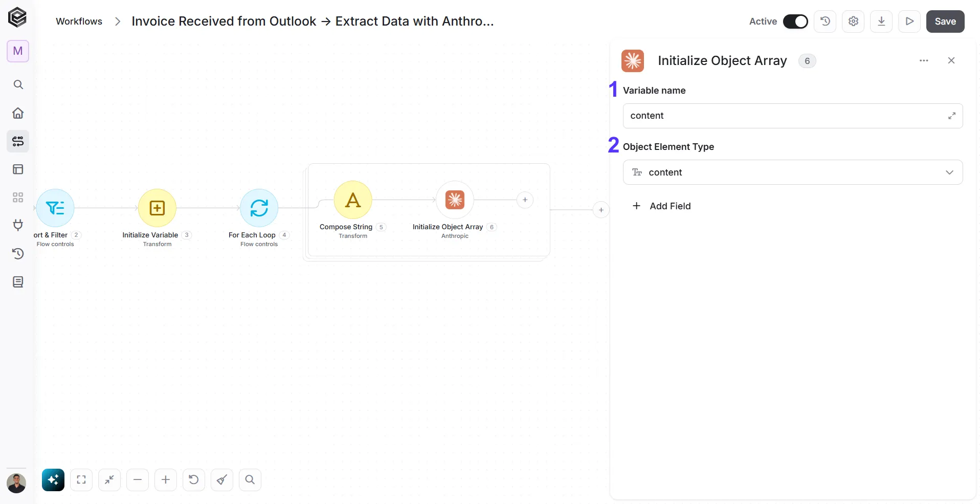Open workflow settings gear icon
980x504 pixels.
tap(853, 21)
